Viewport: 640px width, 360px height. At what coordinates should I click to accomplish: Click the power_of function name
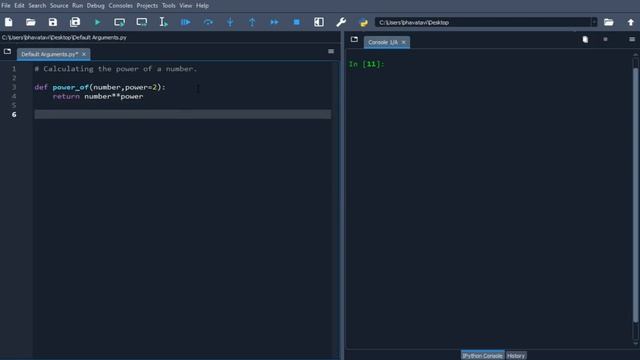71,87
